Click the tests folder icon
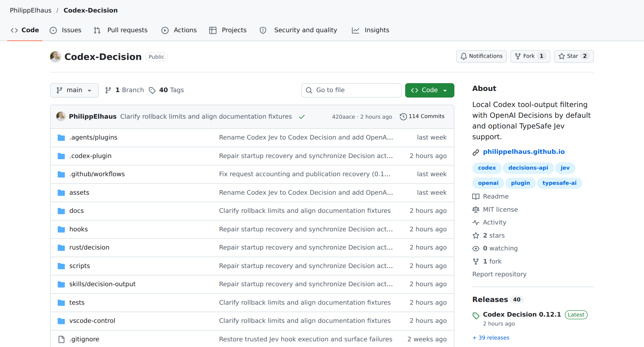This screenshot has height=347, width=644. point(61,303)
